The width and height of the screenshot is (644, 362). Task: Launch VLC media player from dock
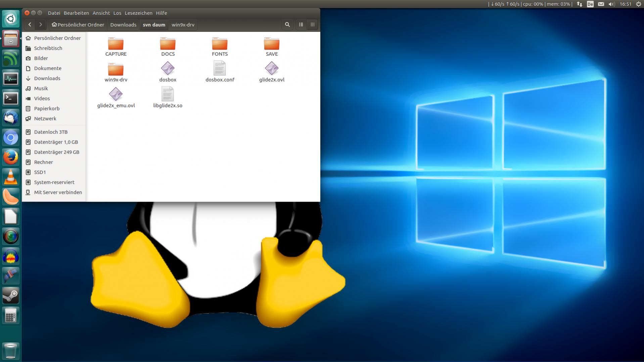coord(11,177)
